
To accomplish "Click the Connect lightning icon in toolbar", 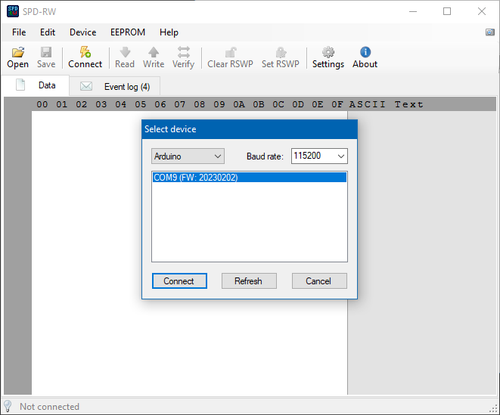I will click(x=85, y=52).
